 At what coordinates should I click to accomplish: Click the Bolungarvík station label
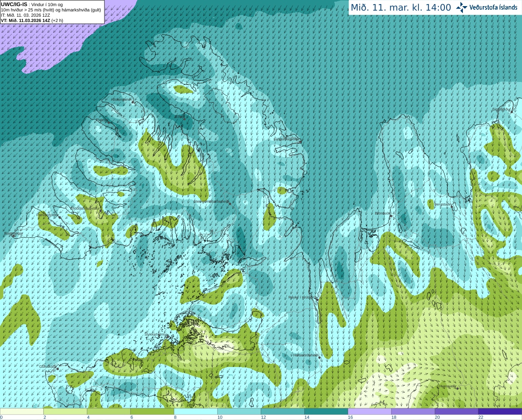122,99
